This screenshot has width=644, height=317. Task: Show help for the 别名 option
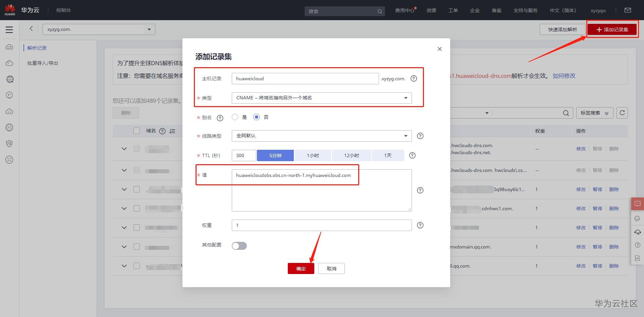click(x=220, y=118)
